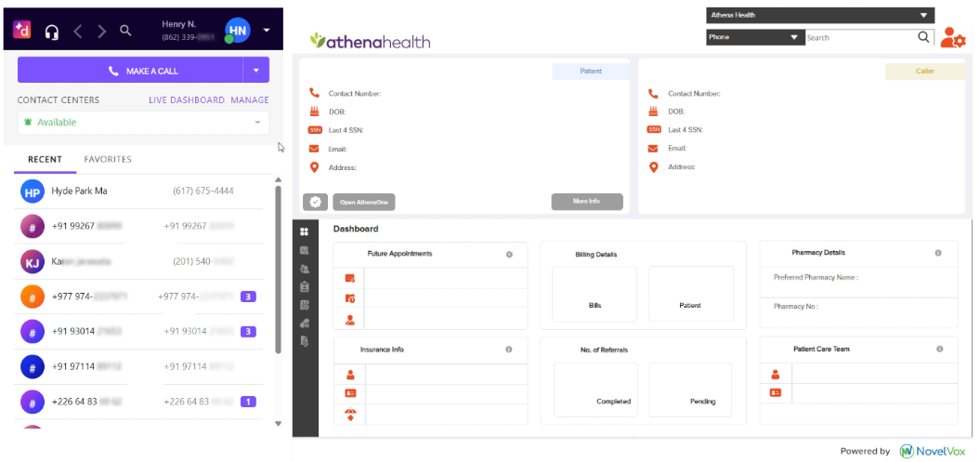The width and height of the screenshot is (980, 462).
Task: Click the verified shield badge button
Action: [x=316, y=202]
